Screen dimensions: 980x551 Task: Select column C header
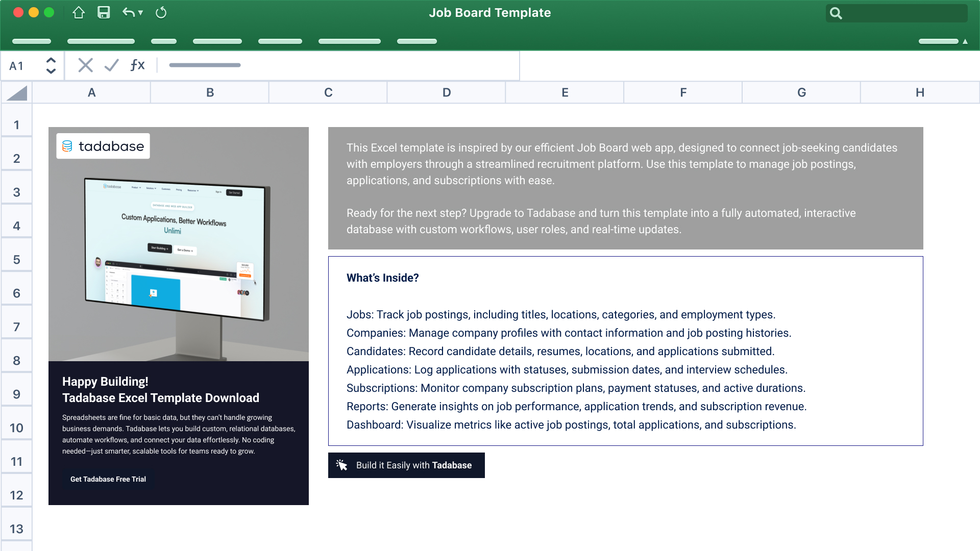328,93
